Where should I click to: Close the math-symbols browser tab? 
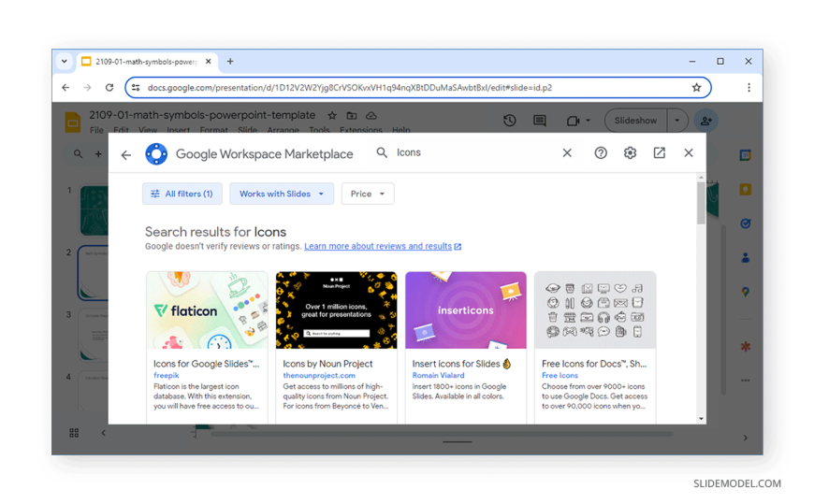tap(208, 62)
